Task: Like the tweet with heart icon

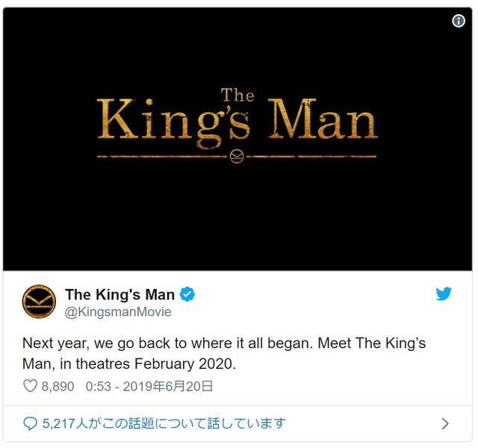Action: pyautogui.click(x=30, y=386)
